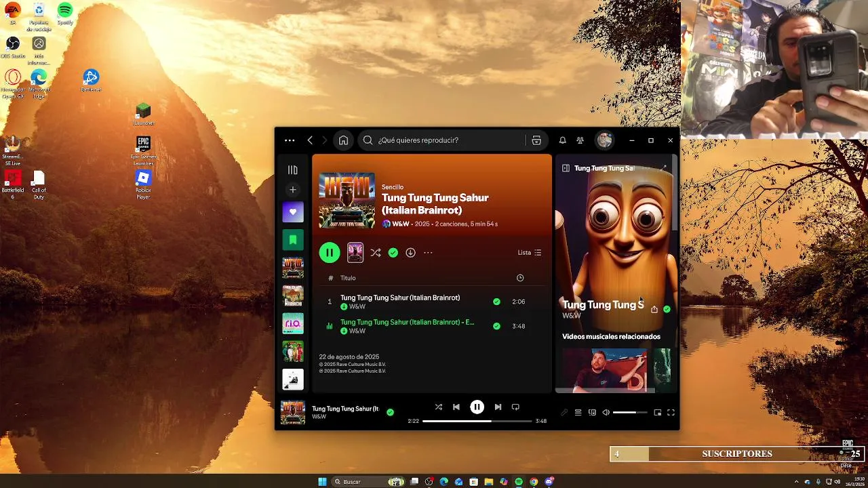This screenshot has width=868, height=488.
Task: Navigate back with the left chevron arrow
Action: [310, 140]
